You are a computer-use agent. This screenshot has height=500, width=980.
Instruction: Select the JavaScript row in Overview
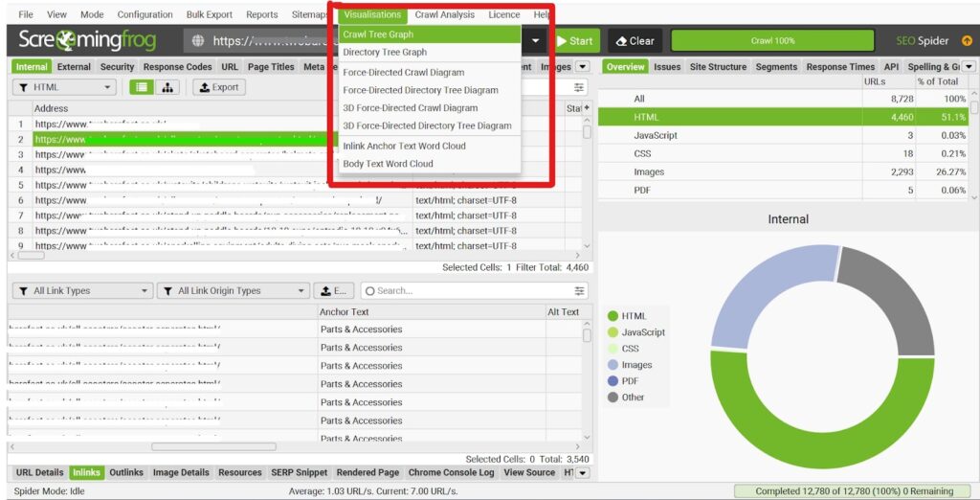coord(783,136)
